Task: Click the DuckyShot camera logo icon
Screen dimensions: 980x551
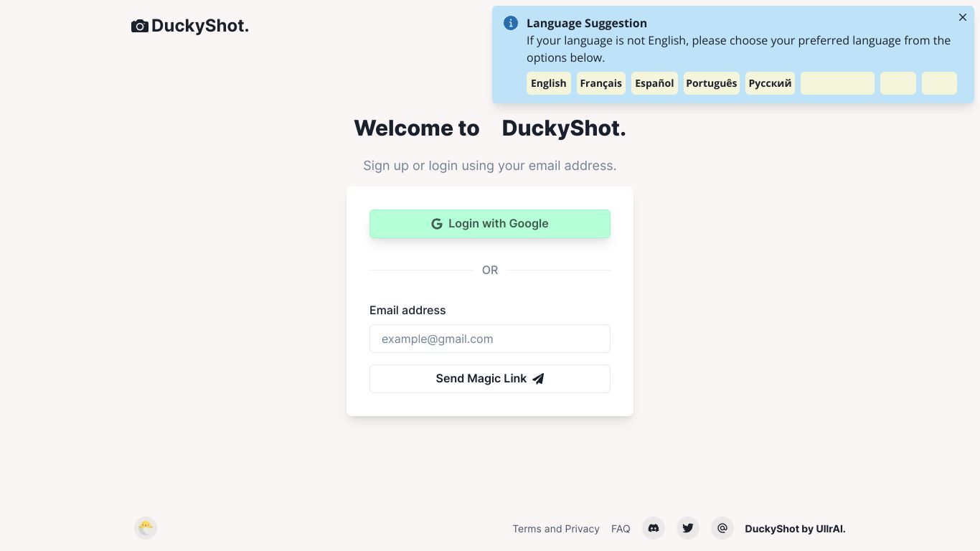Action: click(x=140, y=27)
